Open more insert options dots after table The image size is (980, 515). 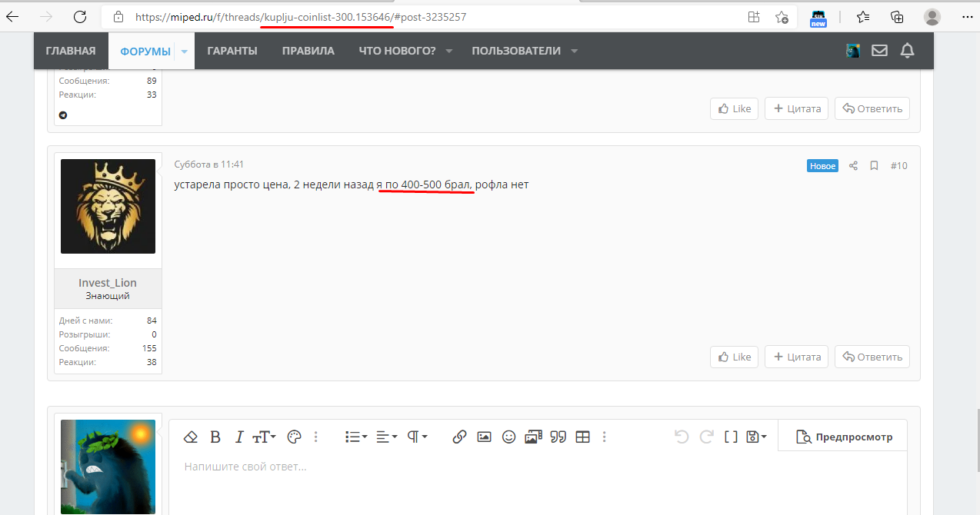(605, 437)
